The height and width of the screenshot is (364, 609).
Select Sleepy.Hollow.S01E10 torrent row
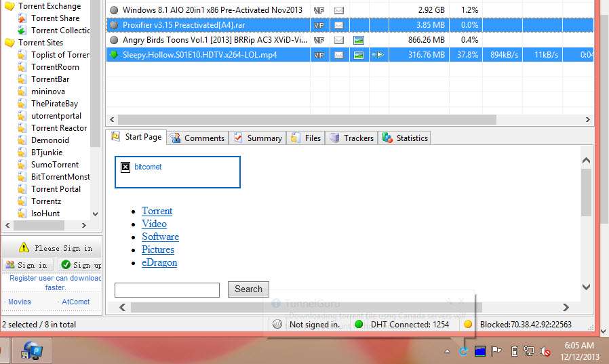click(x=349, y=55)
